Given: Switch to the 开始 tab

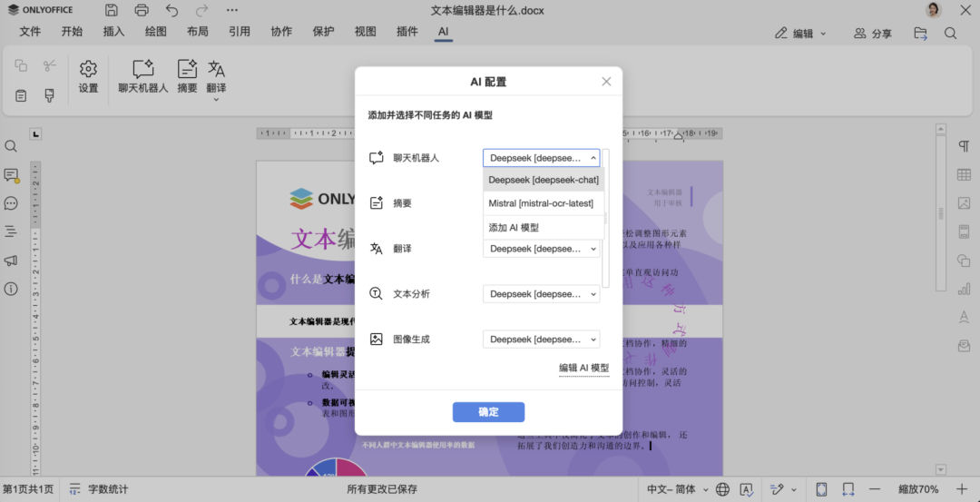Looking at the screenshot, I should coord(72,32).
